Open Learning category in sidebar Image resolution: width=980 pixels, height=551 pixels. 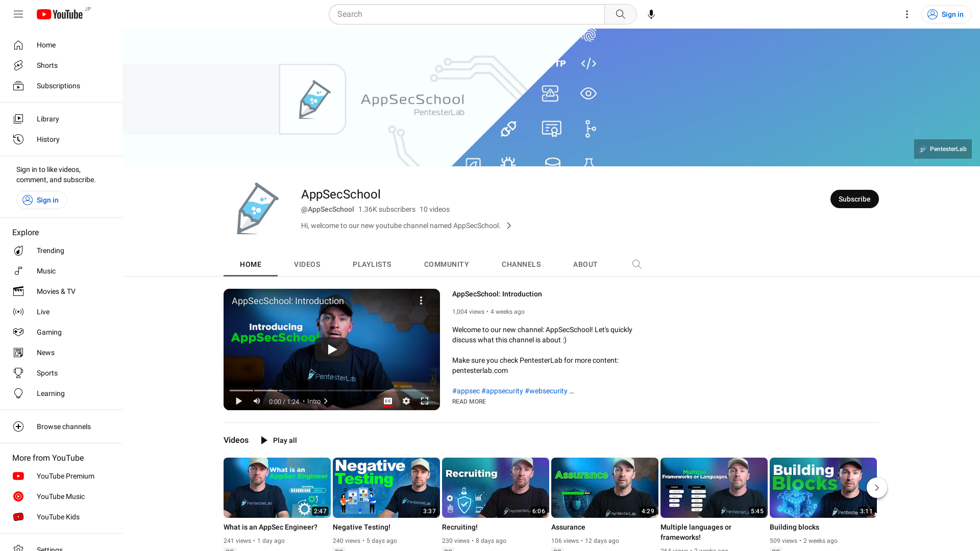click(x=61, y=393)
